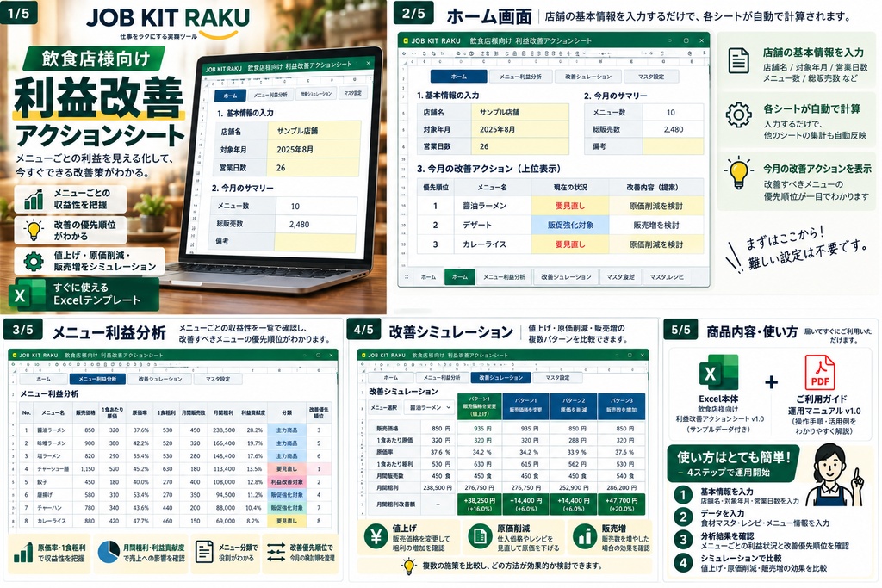The image size is (882, 588).
Task: Click the 営業日数 field with 26 in the 2/5 window
Action: (x=519, y=146)
